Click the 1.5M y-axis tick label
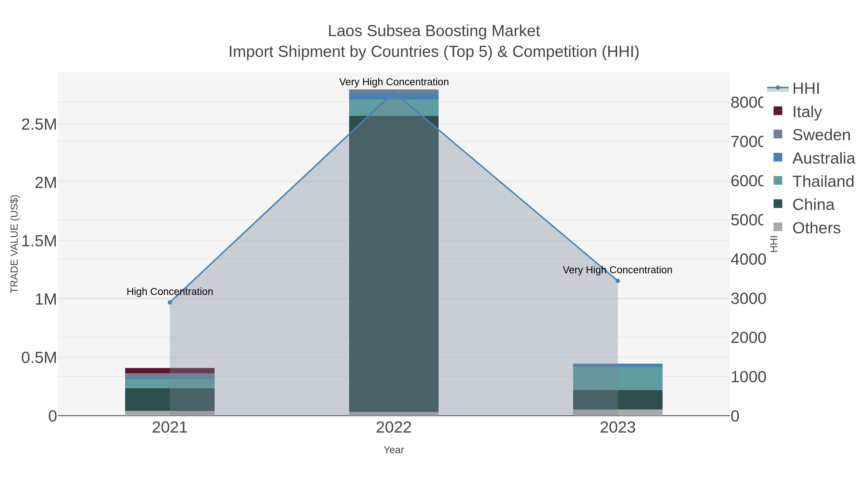Viewport: 868px width, 488px height. pyautogui.click(x=39, y=241)
